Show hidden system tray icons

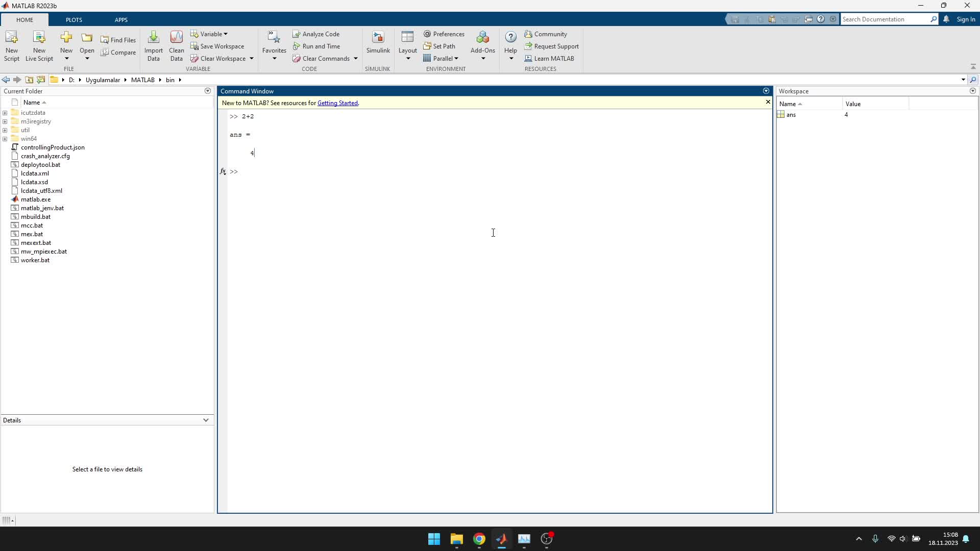click(859, 539)
